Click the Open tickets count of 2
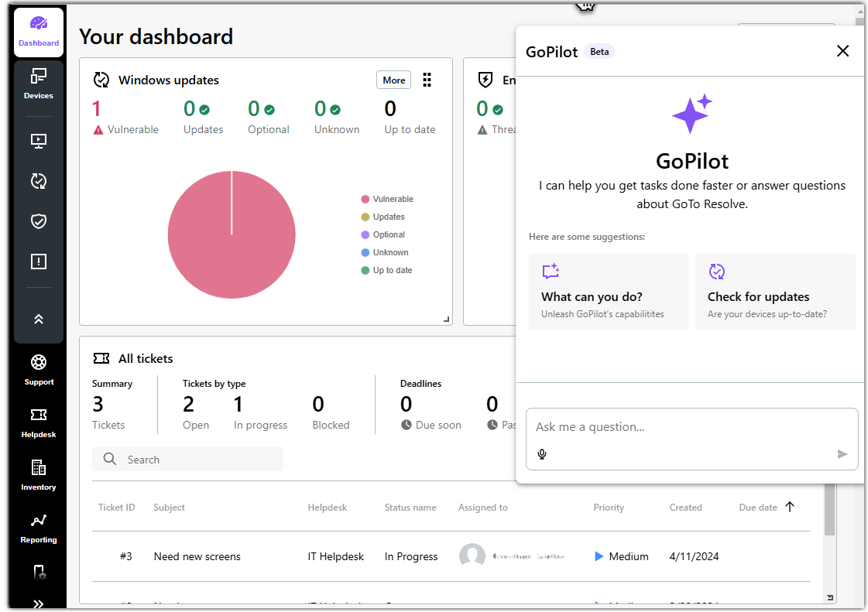Viewport: 868px width, 612px height. 189,405
